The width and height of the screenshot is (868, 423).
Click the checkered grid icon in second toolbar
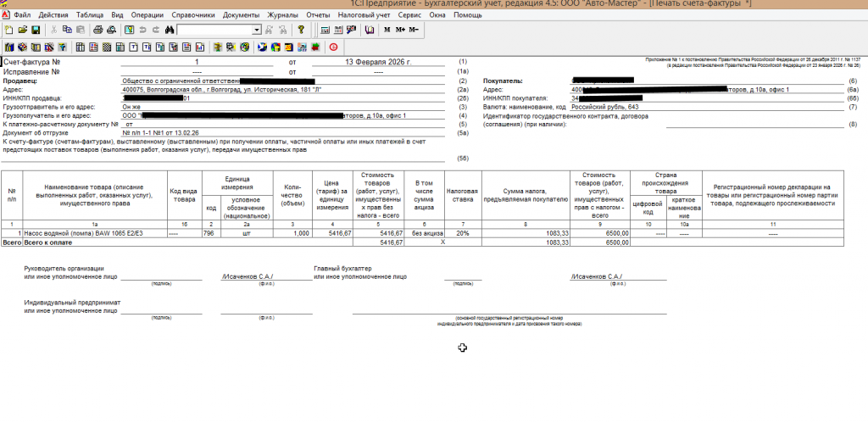click(x=107, y=47)
